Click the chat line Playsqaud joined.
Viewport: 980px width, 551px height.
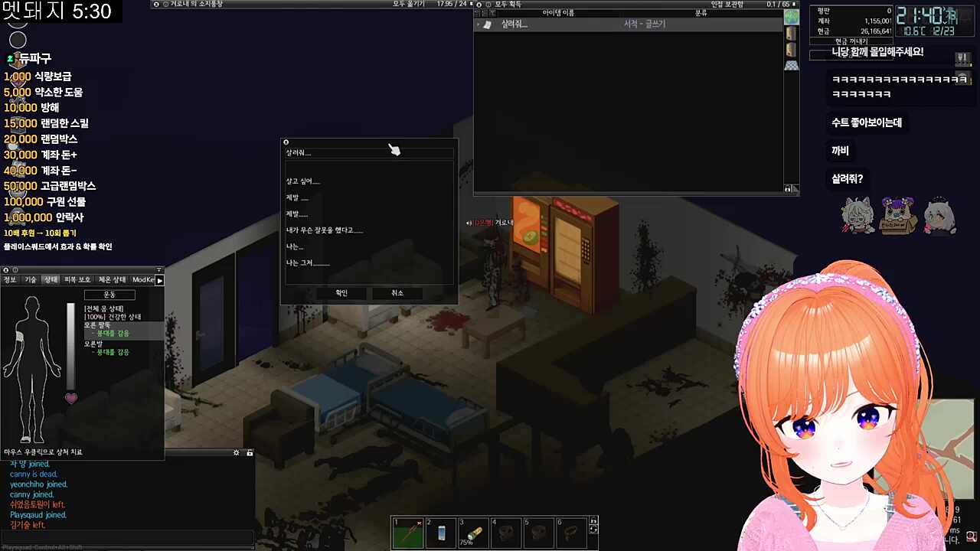38,515
